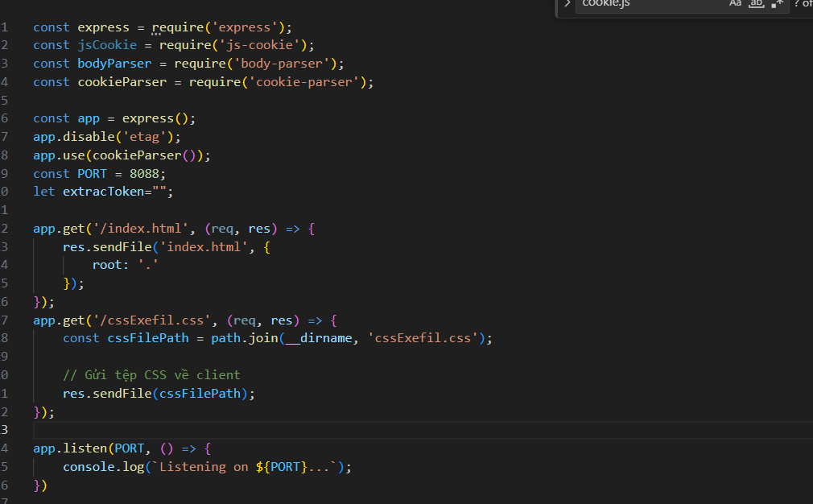Image resolution: width=813 pixels, height=504 pixels.
Task: Click '__dirname' argument in path.join
Action: point(319,338)
